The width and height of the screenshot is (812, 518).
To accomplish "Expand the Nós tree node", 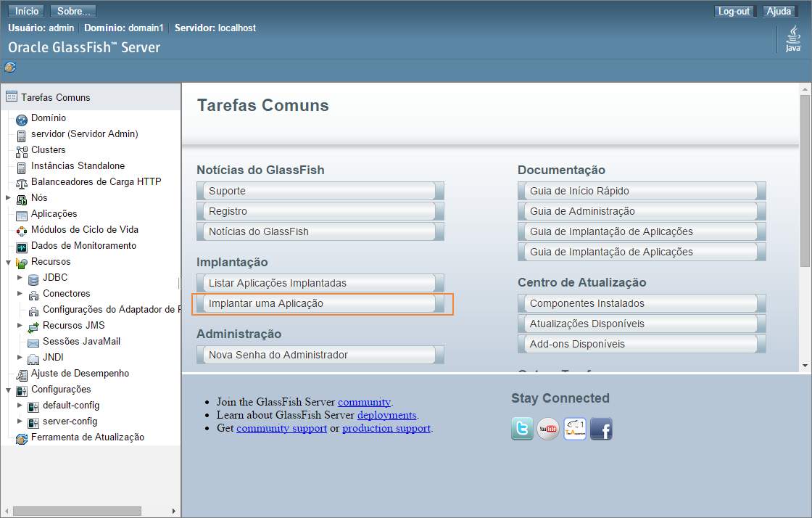I will (8, 197).
